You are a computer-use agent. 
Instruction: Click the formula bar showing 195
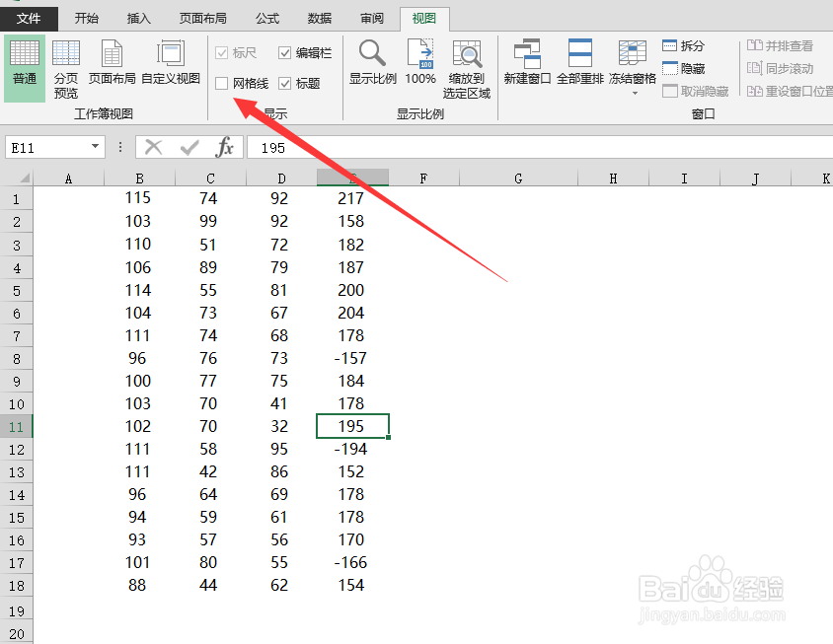coord(540,147)
